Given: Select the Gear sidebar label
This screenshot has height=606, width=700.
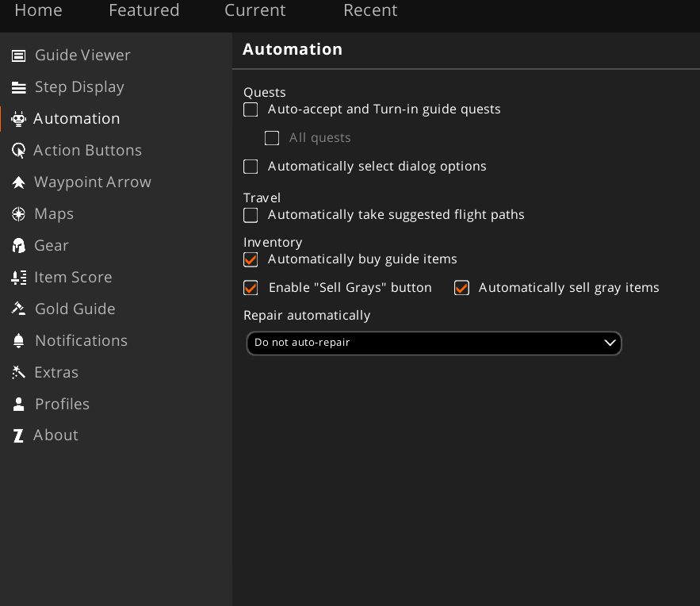Looking at the screenshot, I should pos(52,246).
